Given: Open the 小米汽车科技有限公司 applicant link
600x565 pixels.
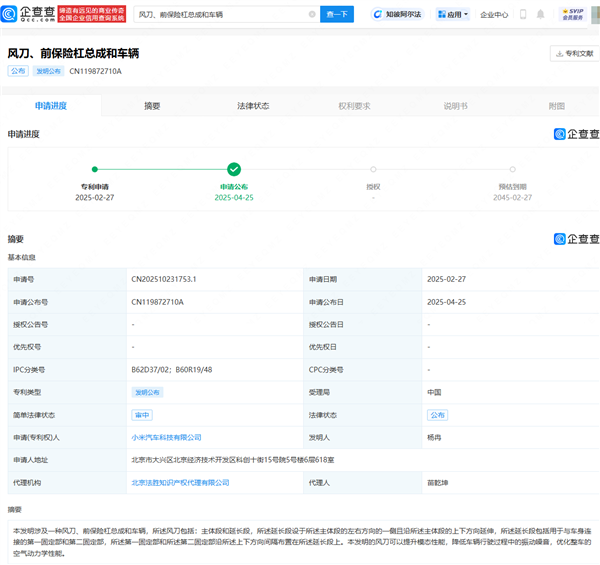Looking at the screenshot, I should tap(167, 437).
